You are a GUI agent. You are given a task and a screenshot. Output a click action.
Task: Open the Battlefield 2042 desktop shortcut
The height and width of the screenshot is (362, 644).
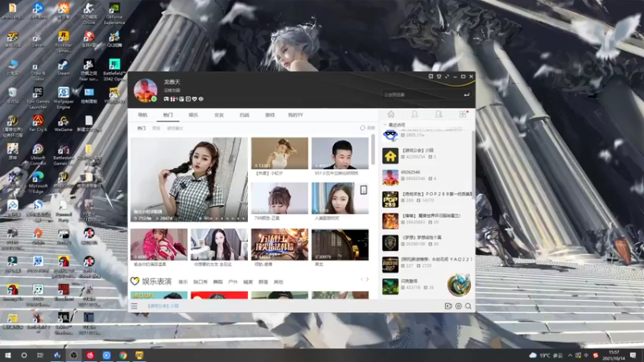point(114,70)
